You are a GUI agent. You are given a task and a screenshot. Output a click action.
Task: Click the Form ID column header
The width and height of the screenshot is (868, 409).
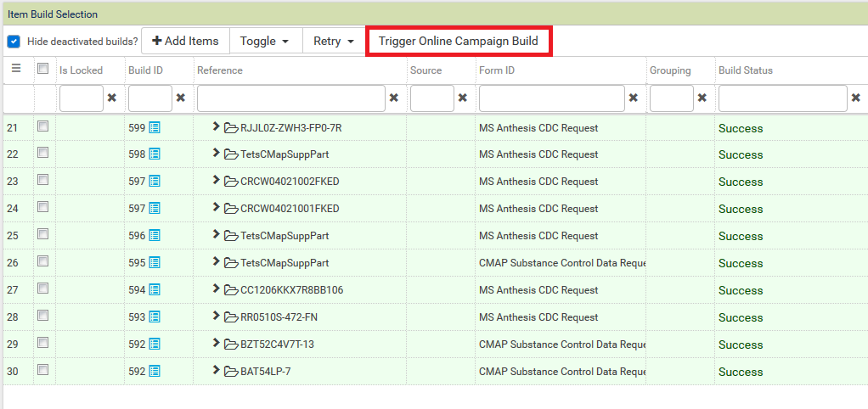[x=496, y=70]
